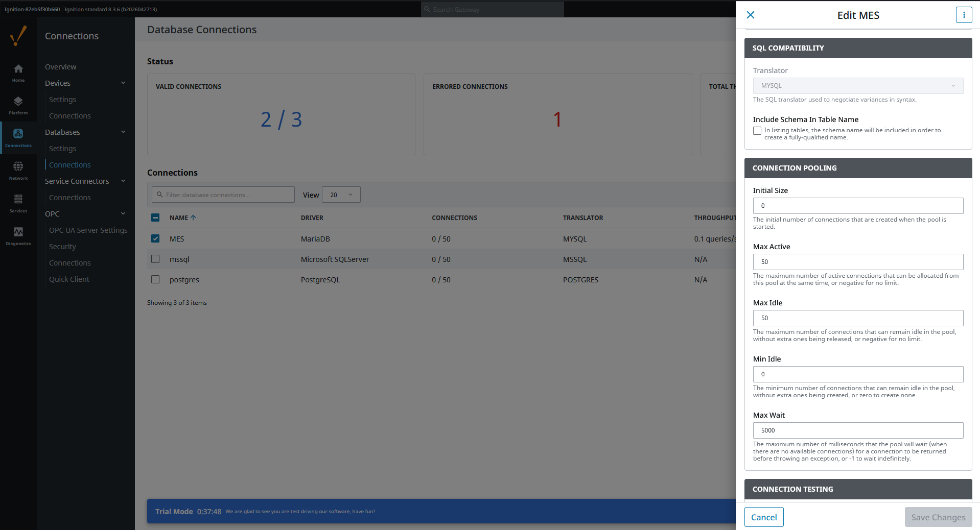Click the Connection Testing section header
This screenshot has height=530, width=980.
pos(858,489)
